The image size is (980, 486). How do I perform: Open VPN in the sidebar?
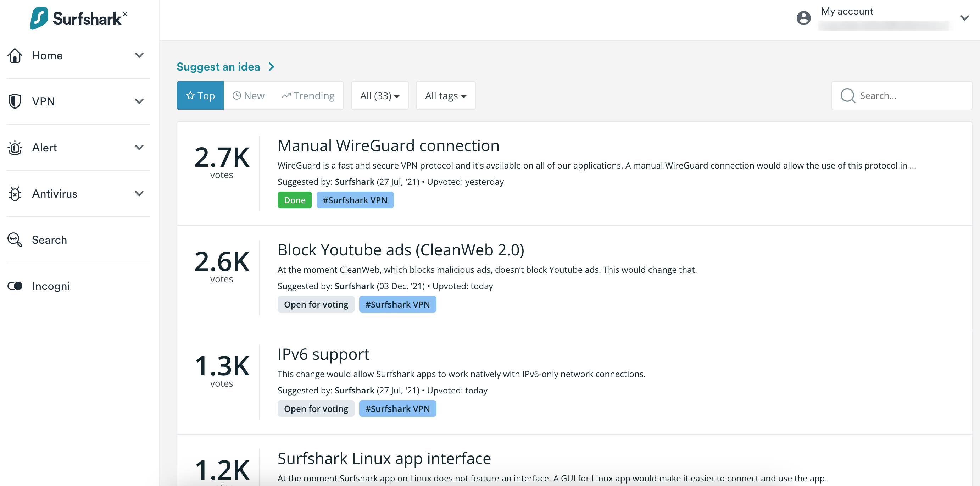[x=78, y=101]
